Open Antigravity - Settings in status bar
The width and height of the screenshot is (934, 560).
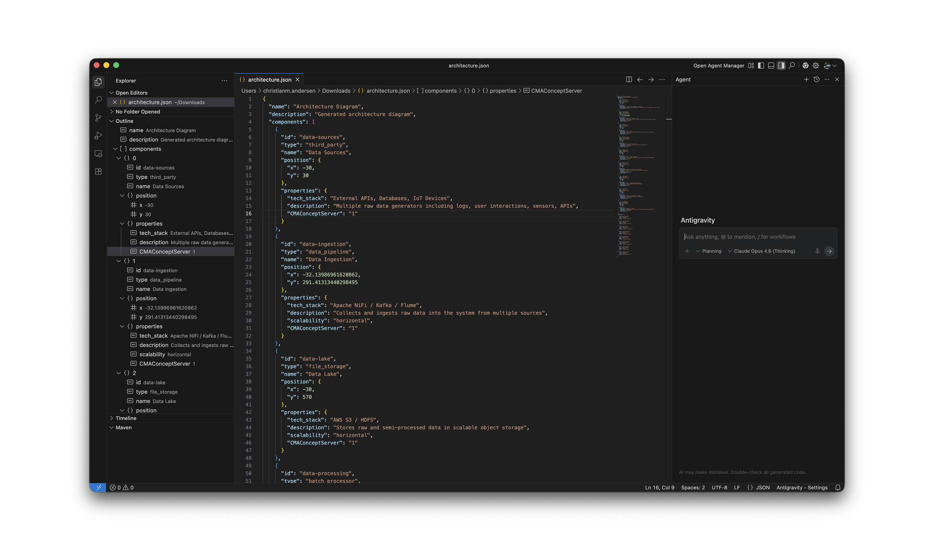801,487
